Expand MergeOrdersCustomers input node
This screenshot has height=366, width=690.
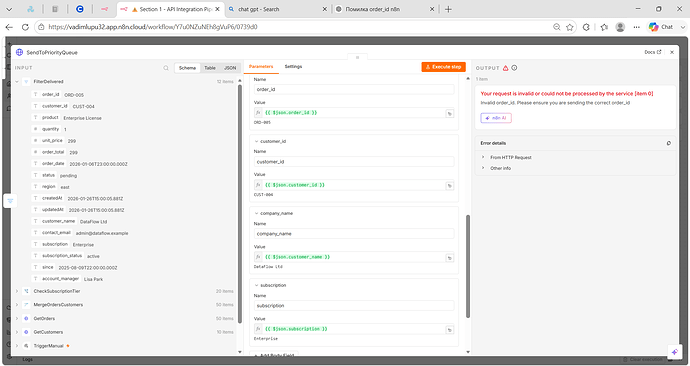click(x=17, y=305)
